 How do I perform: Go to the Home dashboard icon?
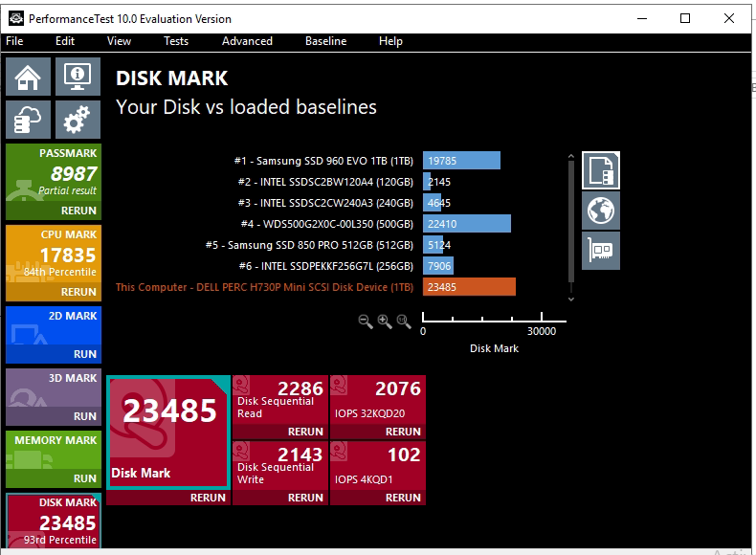tap(28, 77)
